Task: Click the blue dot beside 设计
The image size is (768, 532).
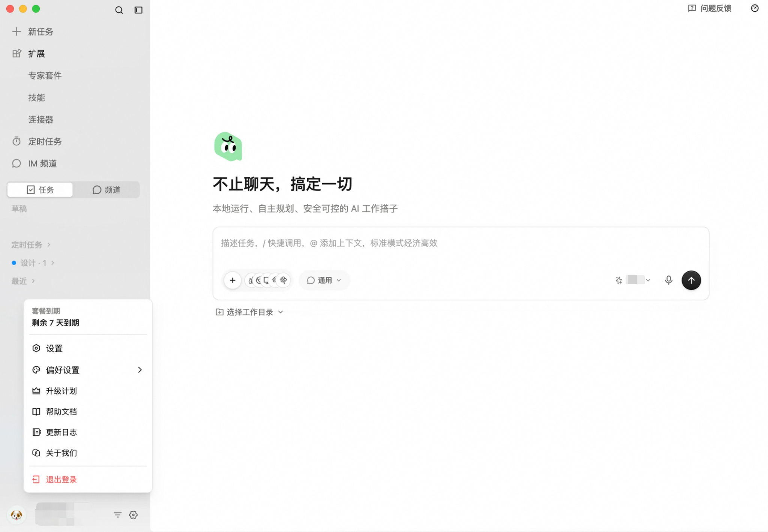Action: pos(14,263)
